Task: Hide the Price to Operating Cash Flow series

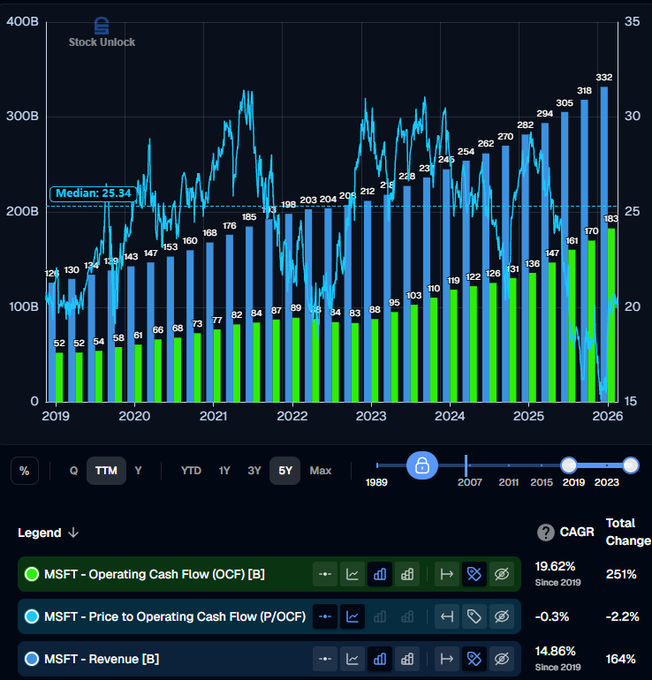Action: [502, 616]
